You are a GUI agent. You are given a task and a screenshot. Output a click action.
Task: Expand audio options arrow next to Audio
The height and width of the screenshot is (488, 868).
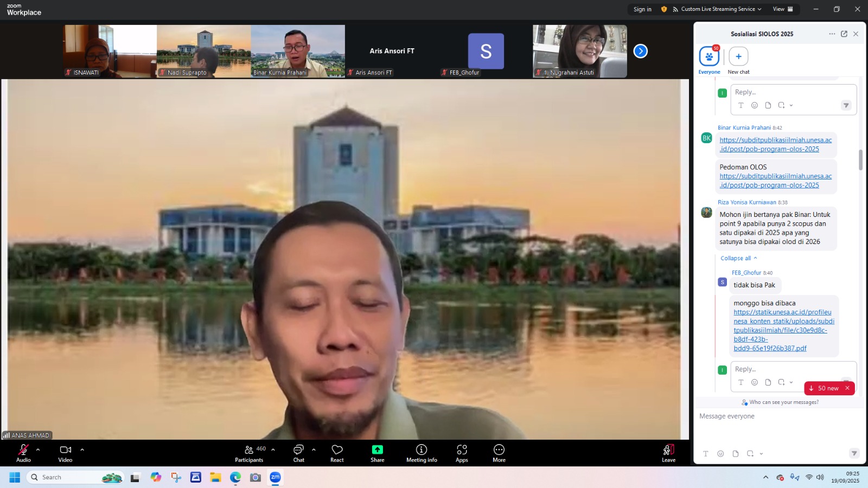tap(38, 450)
